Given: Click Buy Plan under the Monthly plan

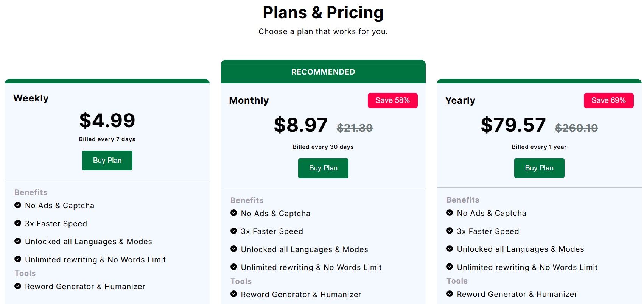Looking at the screenshot, I should (323, 168).
